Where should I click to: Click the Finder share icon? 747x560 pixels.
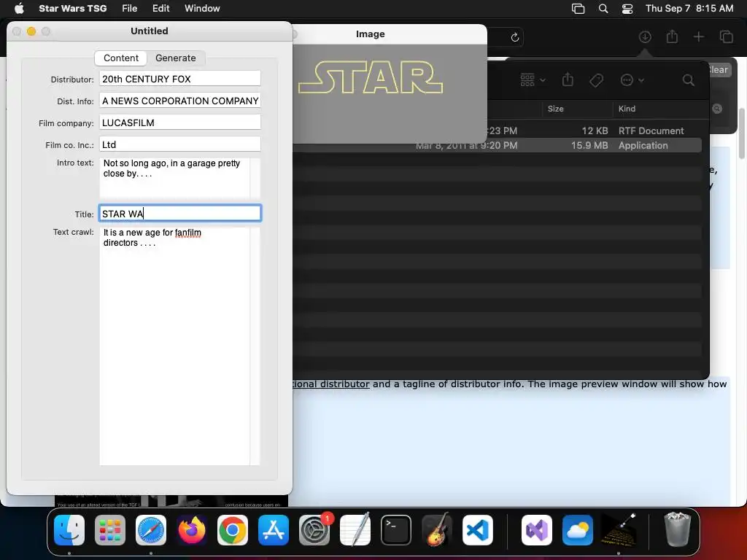(568, 79)
